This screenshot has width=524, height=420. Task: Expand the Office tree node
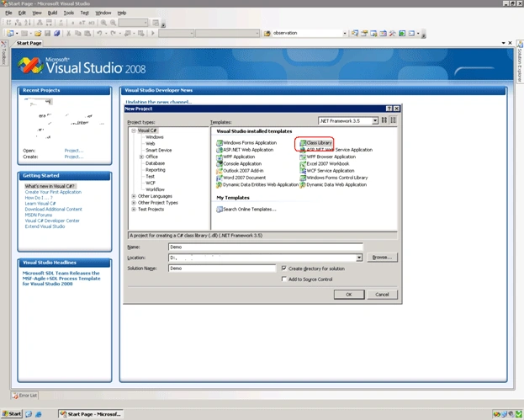click(x=141, y=157)
